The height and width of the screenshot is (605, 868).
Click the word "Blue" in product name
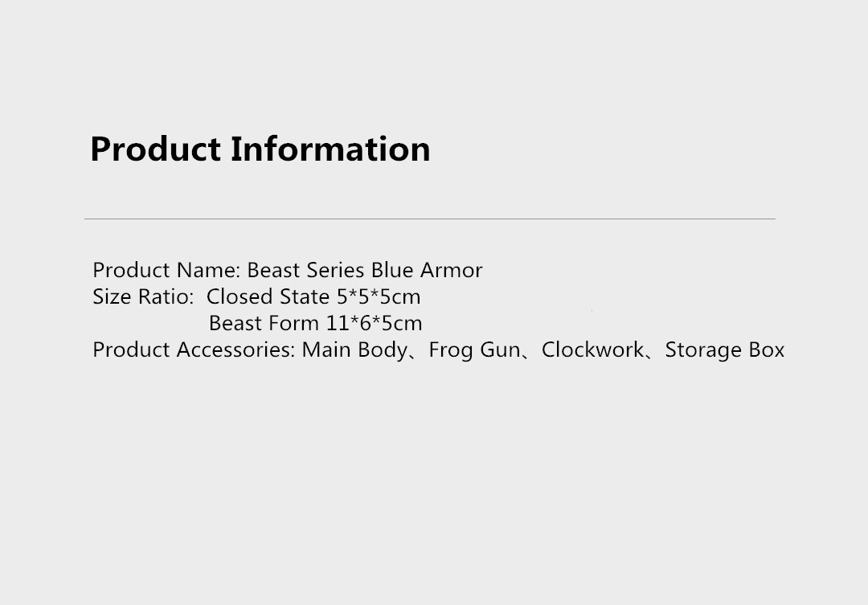click(x=392, y=271)
